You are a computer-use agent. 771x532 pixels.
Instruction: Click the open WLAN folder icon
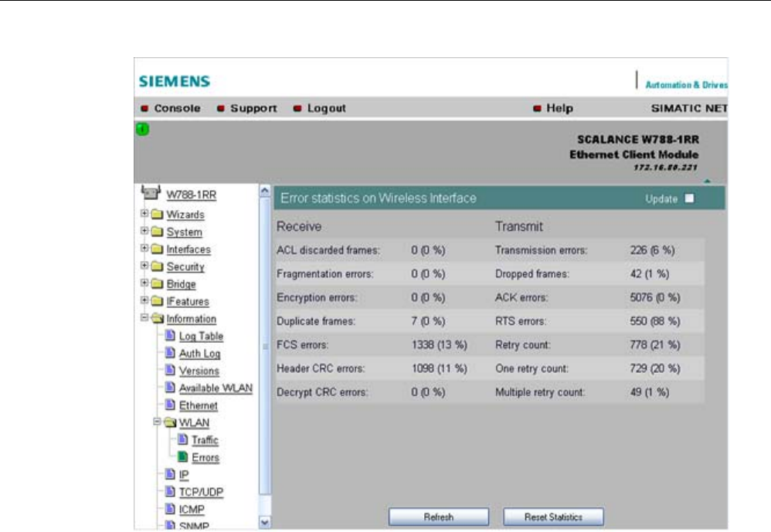pos(170,422)
